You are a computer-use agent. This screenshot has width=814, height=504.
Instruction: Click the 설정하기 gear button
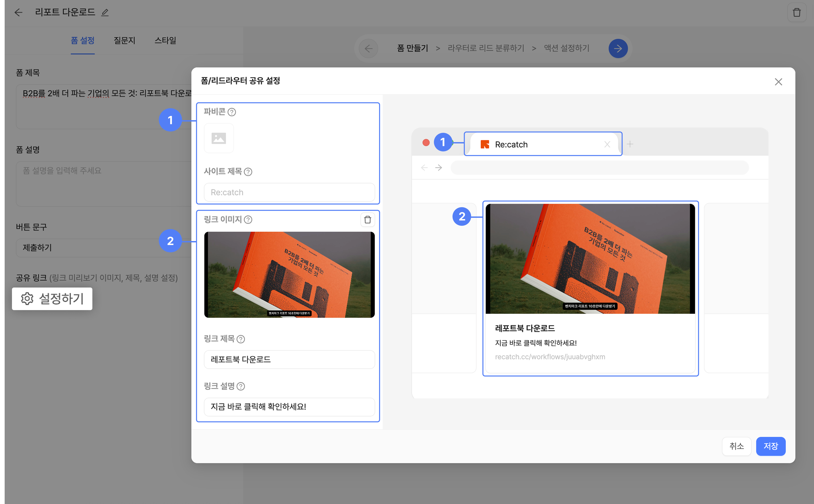[x=52, y=299]
